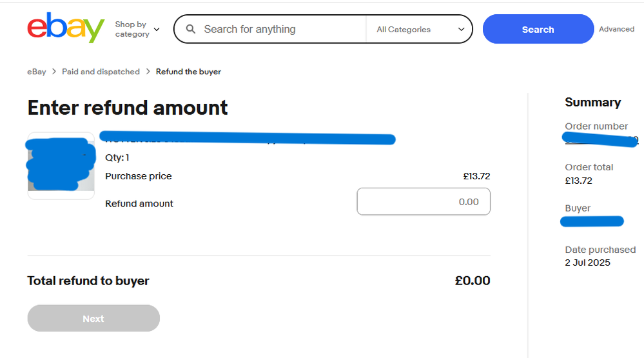The width and height of the screenshot is (644, 358).
Task: Click the Refund amount input box
Action: click(x=424, y=201)
